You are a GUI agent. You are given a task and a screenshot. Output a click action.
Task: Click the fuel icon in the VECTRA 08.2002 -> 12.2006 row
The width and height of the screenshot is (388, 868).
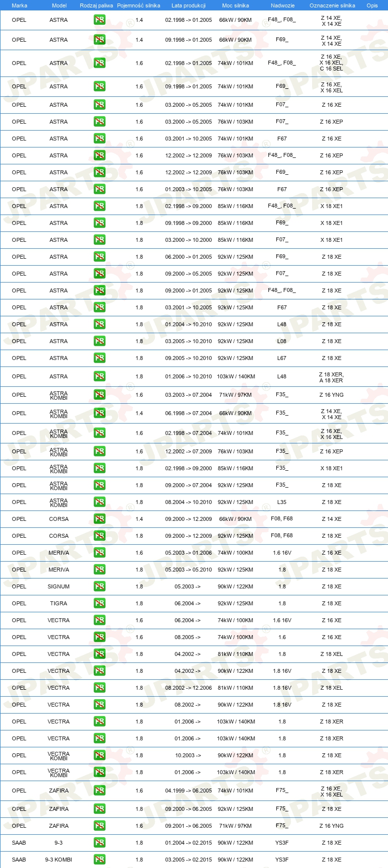point(99,688)
